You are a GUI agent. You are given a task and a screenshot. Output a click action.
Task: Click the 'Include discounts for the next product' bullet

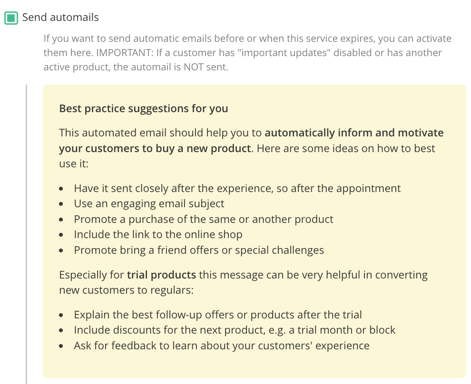pyautogui.click(x=235, y=330)
